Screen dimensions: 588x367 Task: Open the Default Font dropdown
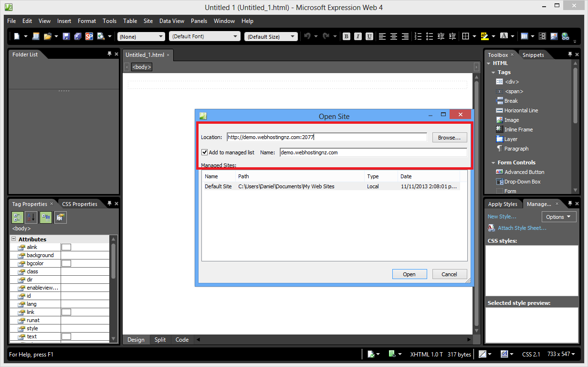(204, 36)
